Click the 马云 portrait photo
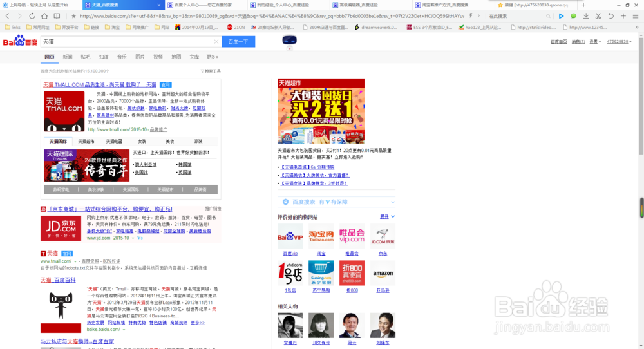644x349 pixels. point(352,325)
